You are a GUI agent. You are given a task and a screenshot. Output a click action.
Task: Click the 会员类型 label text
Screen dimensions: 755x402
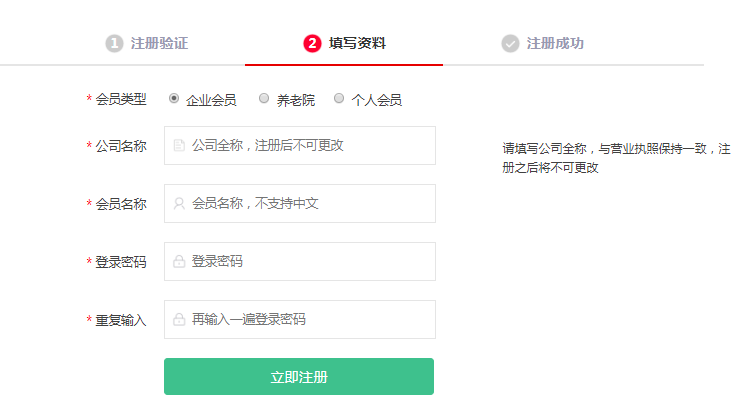click(121, 99)
